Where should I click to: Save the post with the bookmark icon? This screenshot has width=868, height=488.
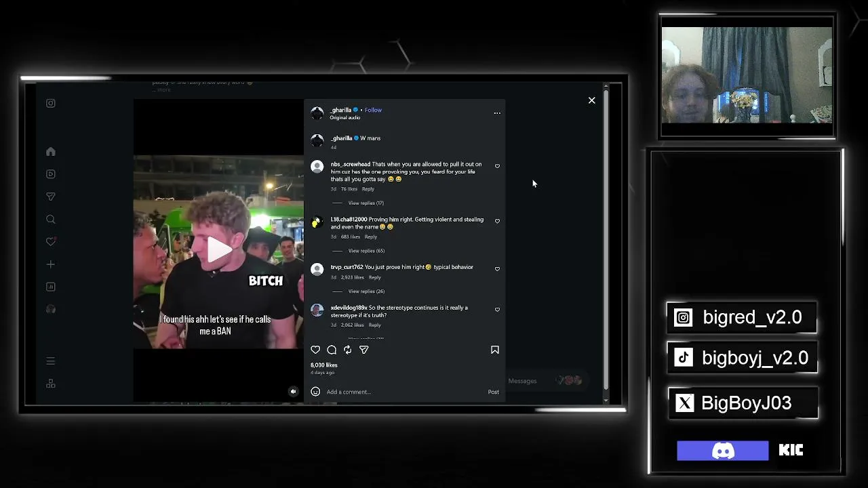coord(495,350)
